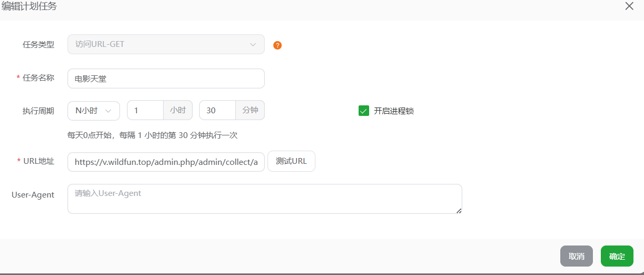
Task: Click the 小时 unit label
Action: 178,111
